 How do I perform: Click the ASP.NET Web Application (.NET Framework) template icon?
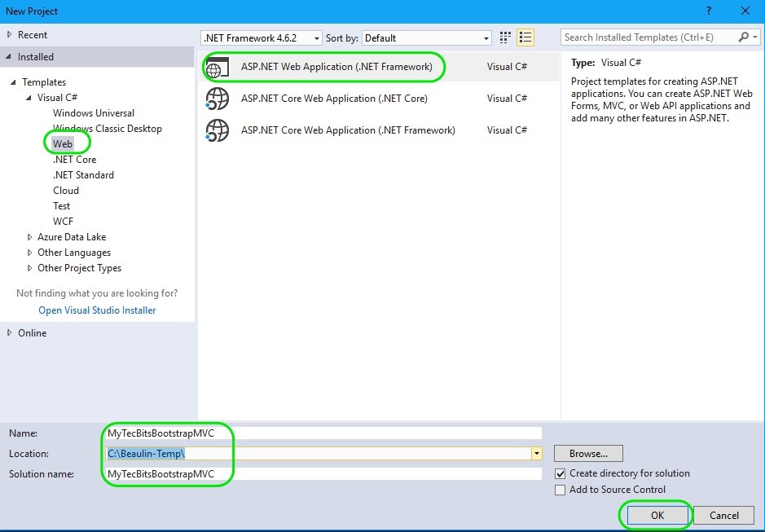[217, 68]
